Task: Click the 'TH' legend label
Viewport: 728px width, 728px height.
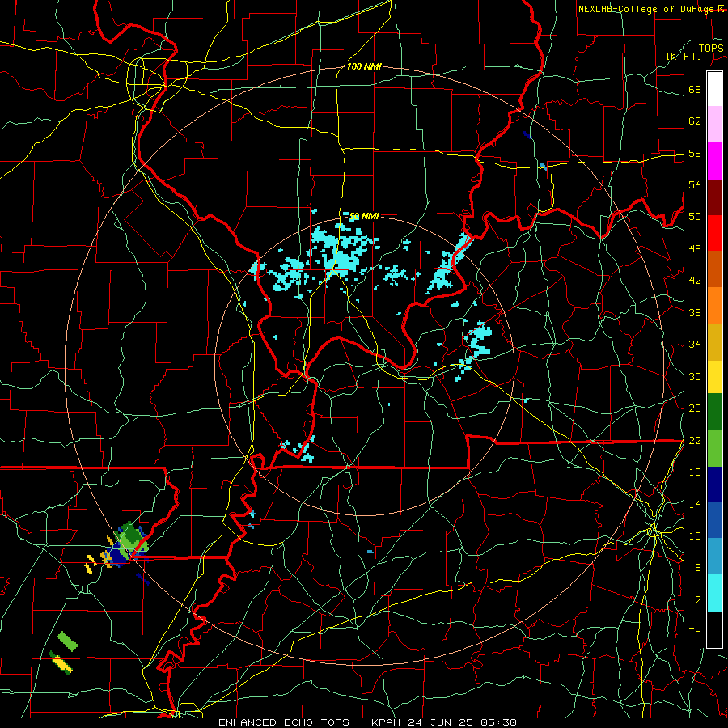Action: point(695,632)
